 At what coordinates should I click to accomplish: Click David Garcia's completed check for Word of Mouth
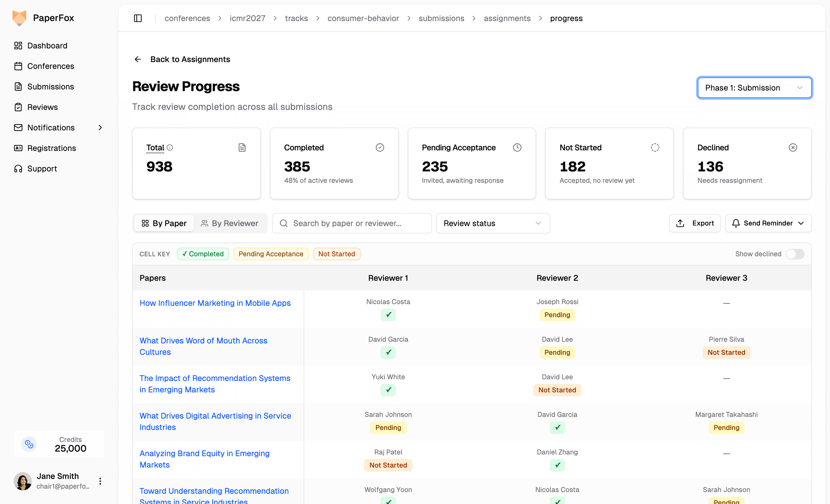[389, 353]
